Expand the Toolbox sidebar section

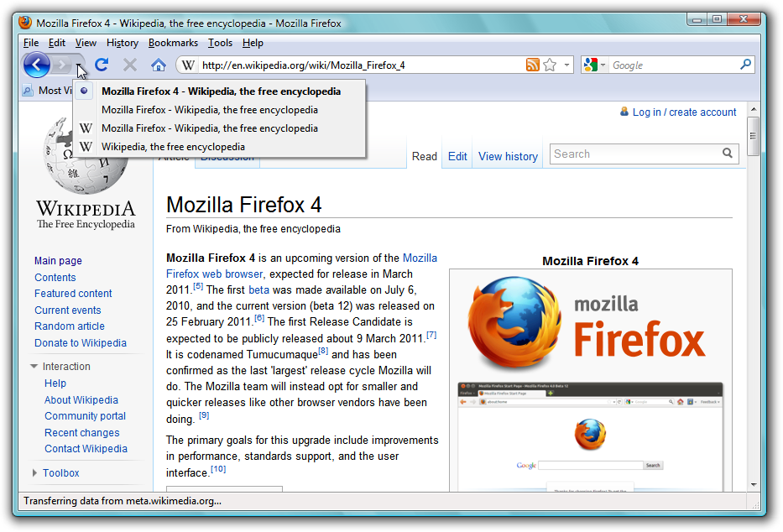click(34, 472)
